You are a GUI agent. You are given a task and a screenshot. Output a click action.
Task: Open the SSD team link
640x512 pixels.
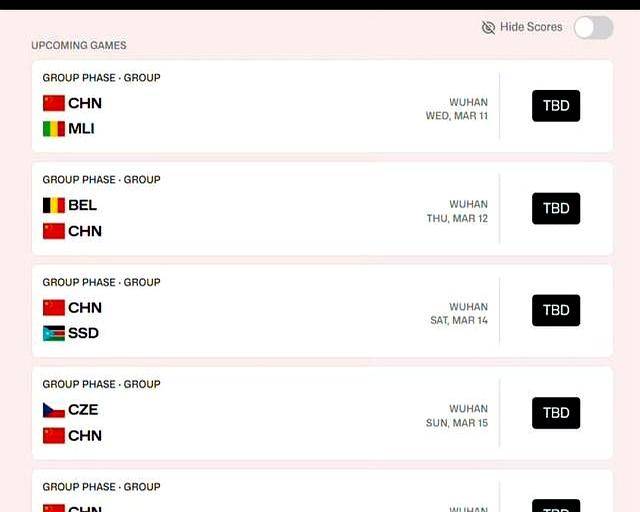click(x=83, y=333)
